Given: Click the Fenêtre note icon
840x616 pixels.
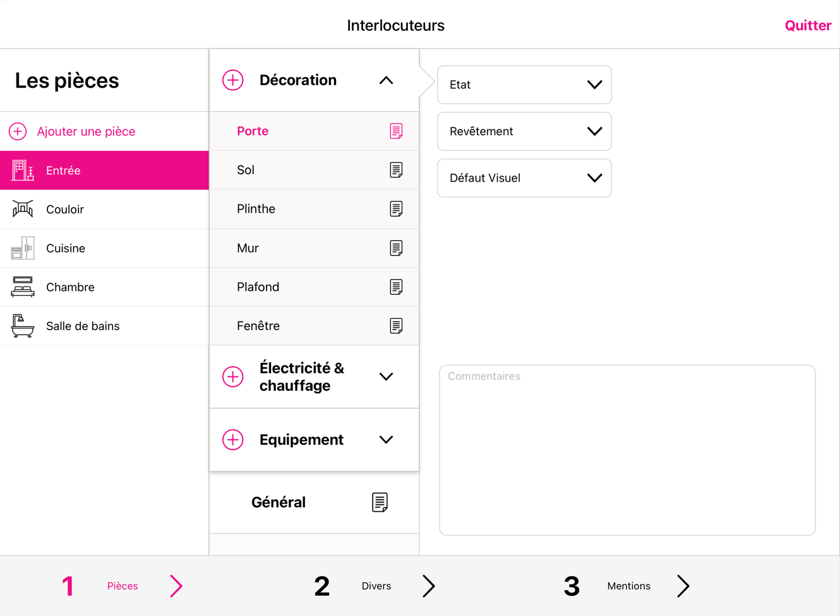Looking at the screenshot, I should (x=396, y=326).
